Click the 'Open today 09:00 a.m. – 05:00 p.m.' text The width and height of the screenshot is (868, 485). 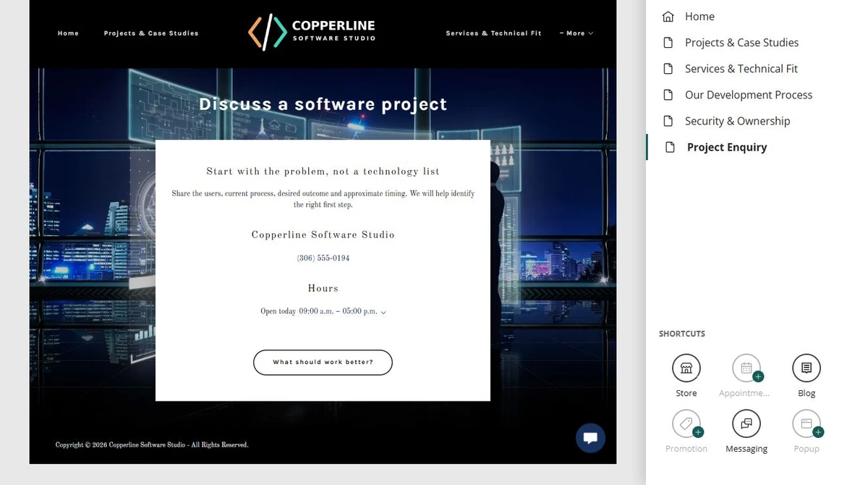pyautogui.click(x=319, y=312)
